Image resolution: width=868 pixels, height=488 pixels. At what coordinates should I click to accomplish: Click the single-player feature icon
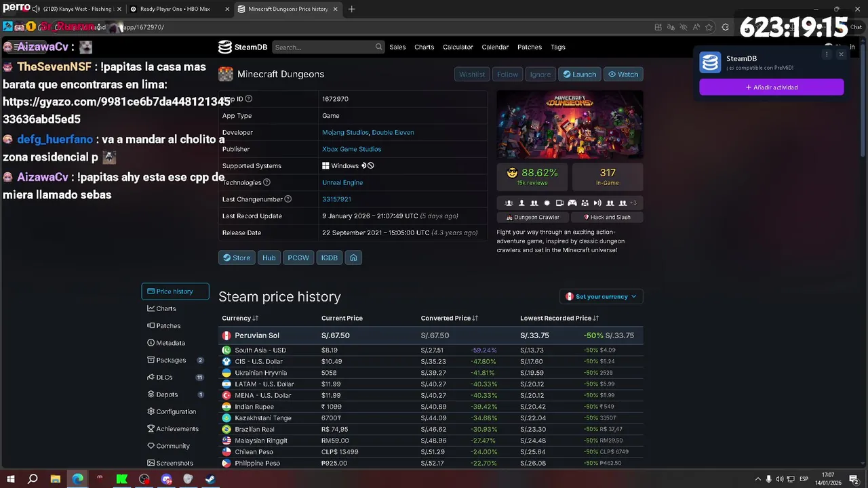(x=521, y=203)
